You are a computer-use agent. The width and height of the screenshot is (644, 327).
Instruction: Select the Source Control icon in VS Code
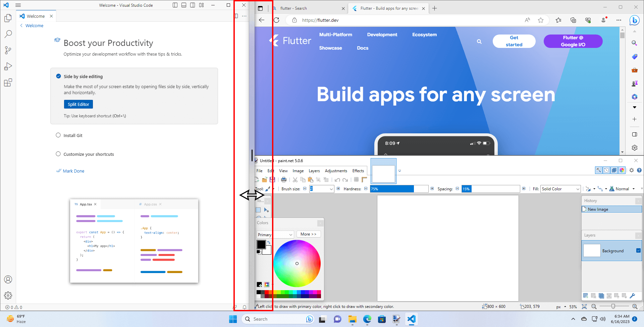[x=8, y=50]
